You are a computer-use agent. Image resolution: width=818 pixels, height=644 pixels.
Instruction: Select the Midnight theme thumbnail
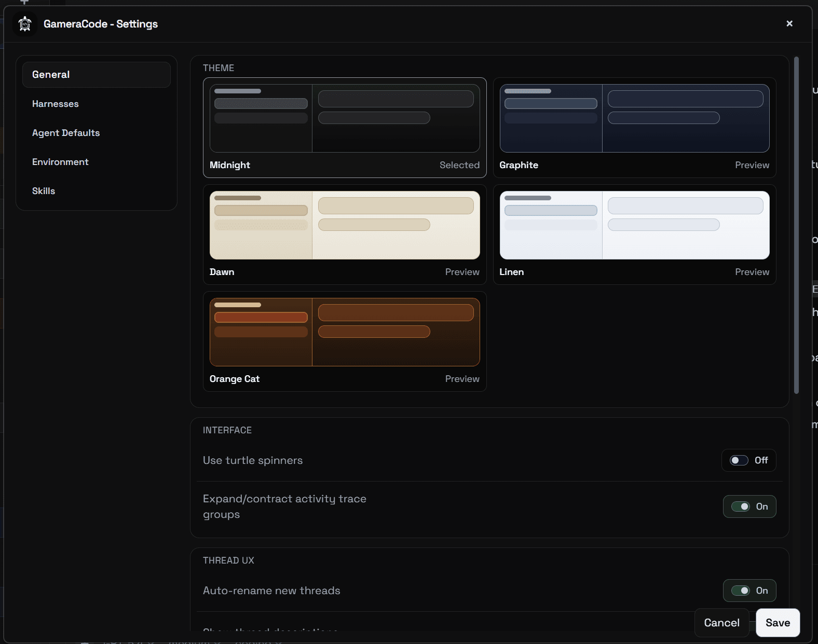point(345,118)
